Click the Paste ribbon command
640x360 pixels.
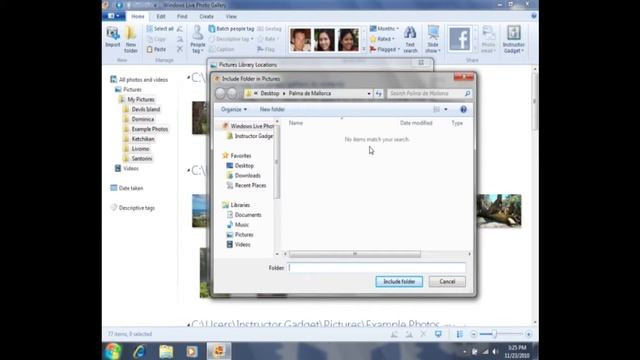click(x=156, y=49)
